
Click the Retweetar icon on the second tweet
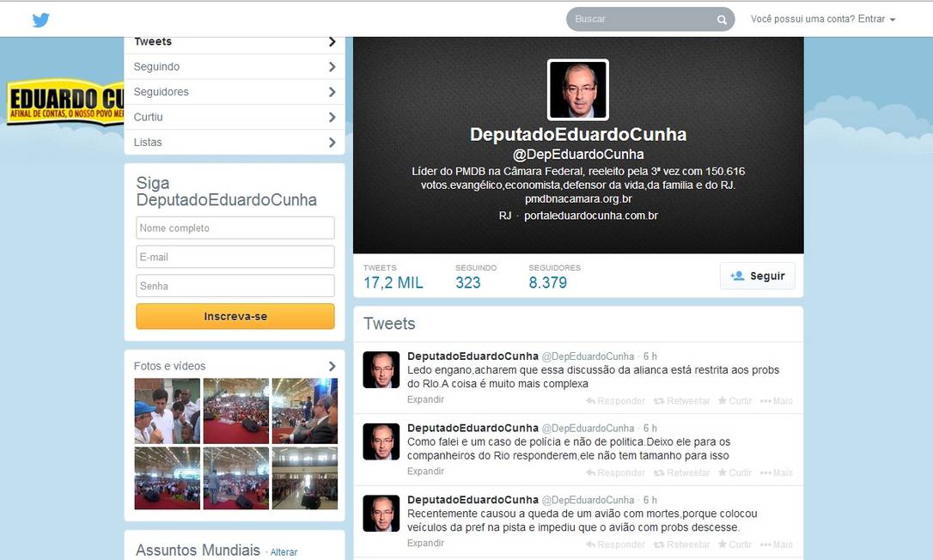click(658, 472)
